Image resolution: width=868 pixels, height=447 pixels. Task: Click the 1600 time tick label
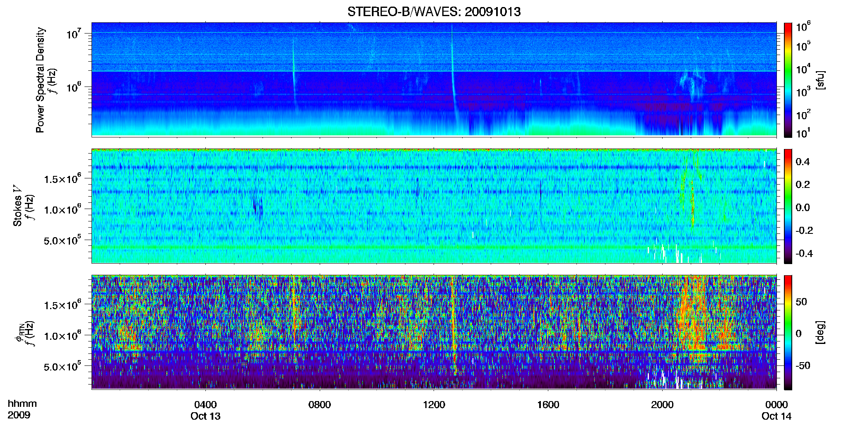(x=548, y=405)
